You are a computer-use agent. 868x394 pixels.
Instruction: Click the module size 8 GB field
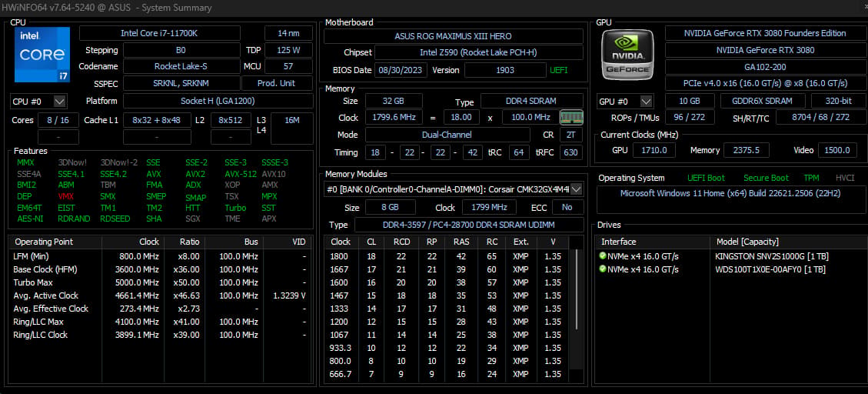[x=391, y=207]
